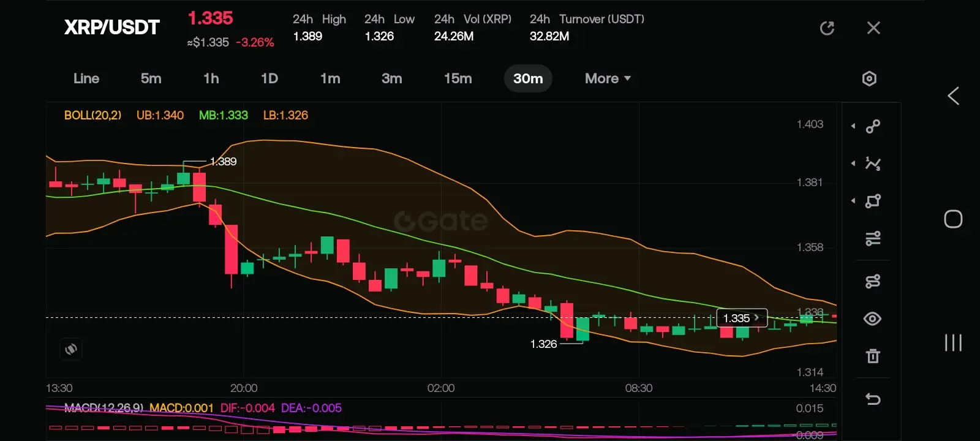Tap the LB:1.326 lower band value
The image size is (980, 441).
285,115
